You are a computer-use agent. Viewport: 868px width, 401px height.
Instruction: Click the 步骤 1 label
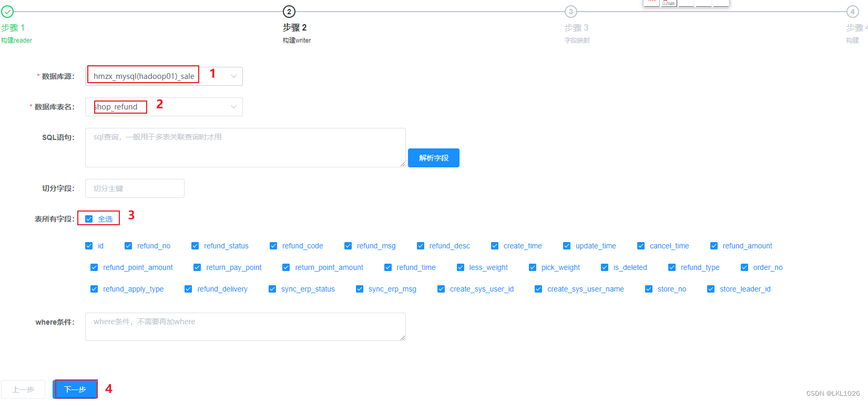[x=13, y=27]
